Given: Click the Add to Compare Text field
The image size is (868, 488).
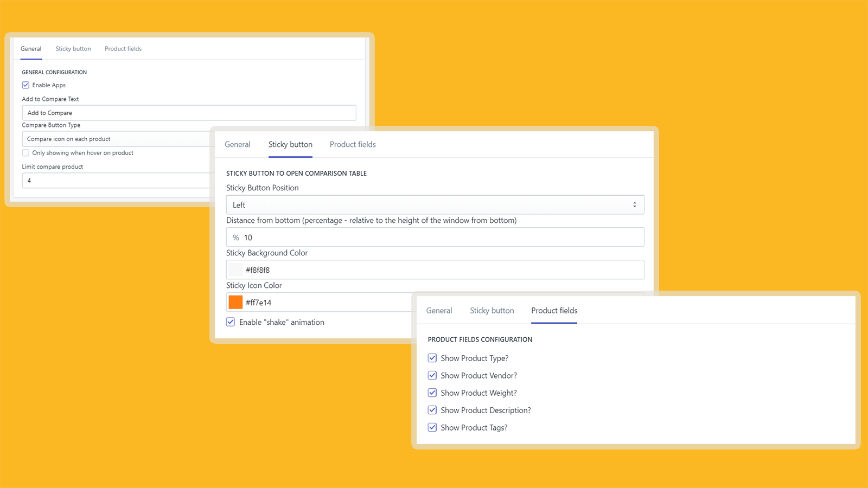Looking at the screenshot, I should 189,113.
